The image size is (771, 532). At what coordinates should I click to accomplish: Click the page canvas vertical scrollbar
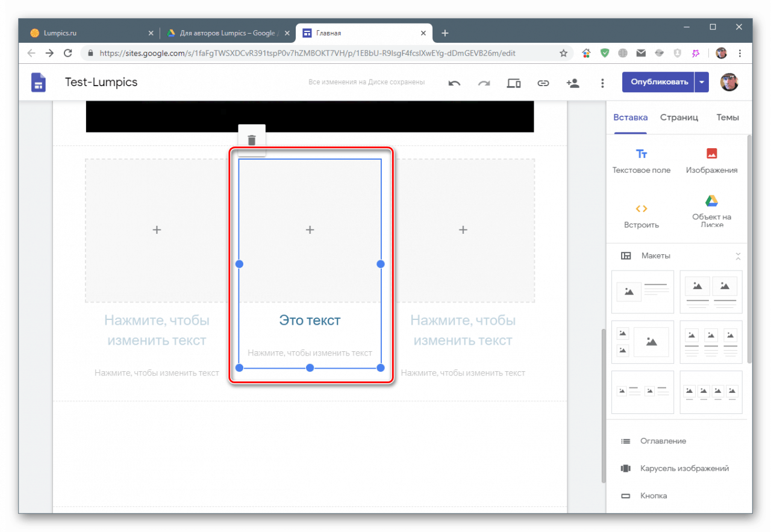pyautogui.click(x=604, y=405)
